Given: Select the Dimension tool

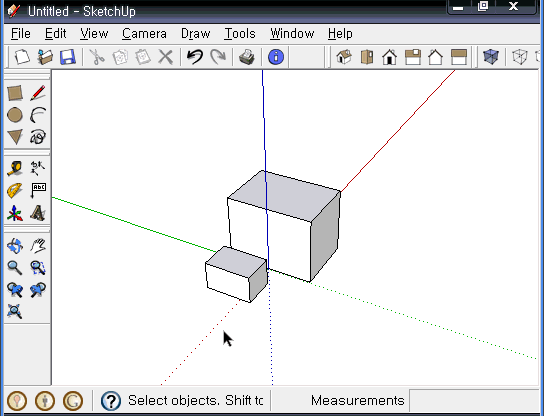Looking at the screenshot, I should [38, 168].
